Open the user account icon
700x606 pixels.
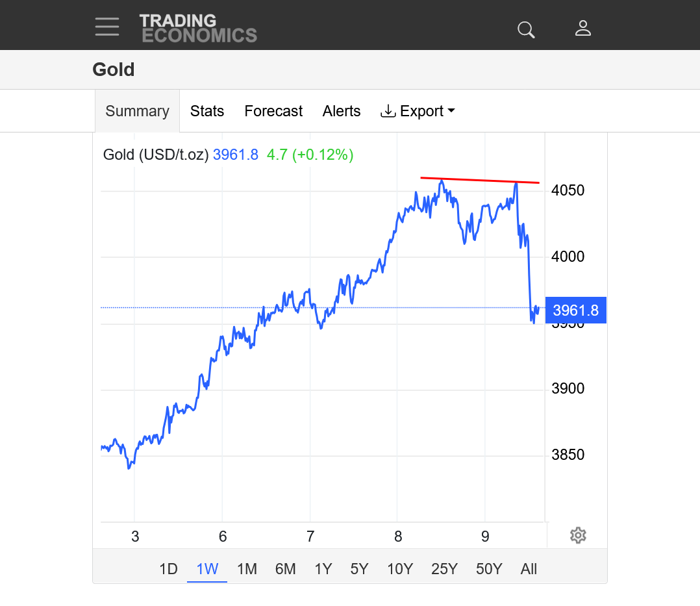tap(582, 28)
